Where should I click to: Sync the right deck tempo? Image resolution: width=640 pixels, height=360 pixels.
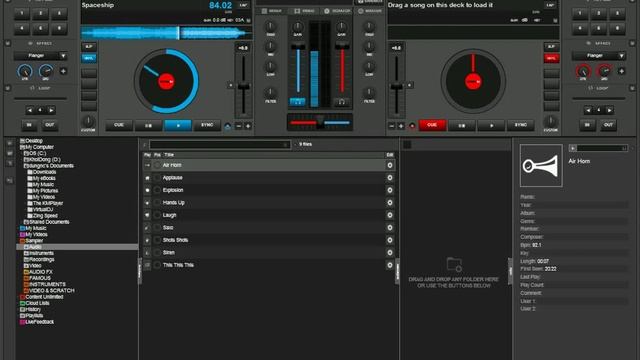coord(520,125)
